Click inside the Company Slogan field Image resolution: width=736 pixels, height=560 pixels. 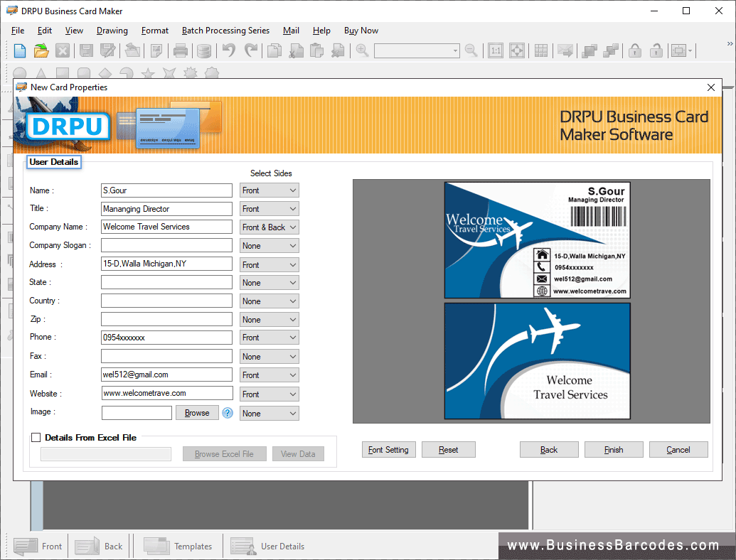tap(166, 245)
